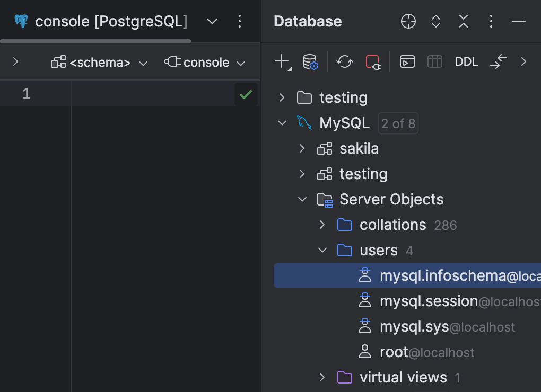The height and width of the screenshot is (392, 541).
Task: Collapse the users folder
Action: (x=322, y=250)
